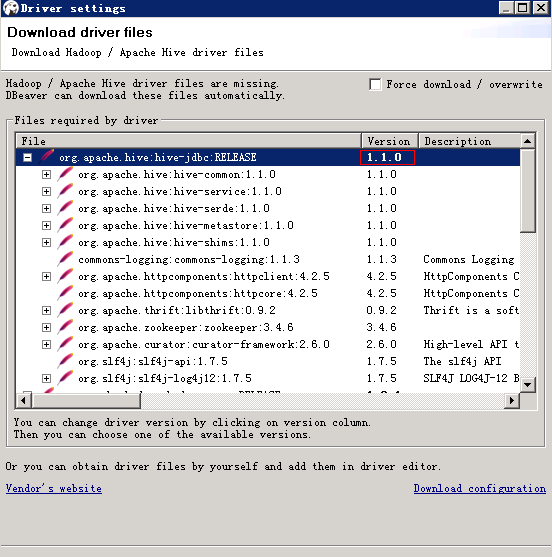Click feather icon beside commons-logging:1.1.3

[x=65, y=259]
